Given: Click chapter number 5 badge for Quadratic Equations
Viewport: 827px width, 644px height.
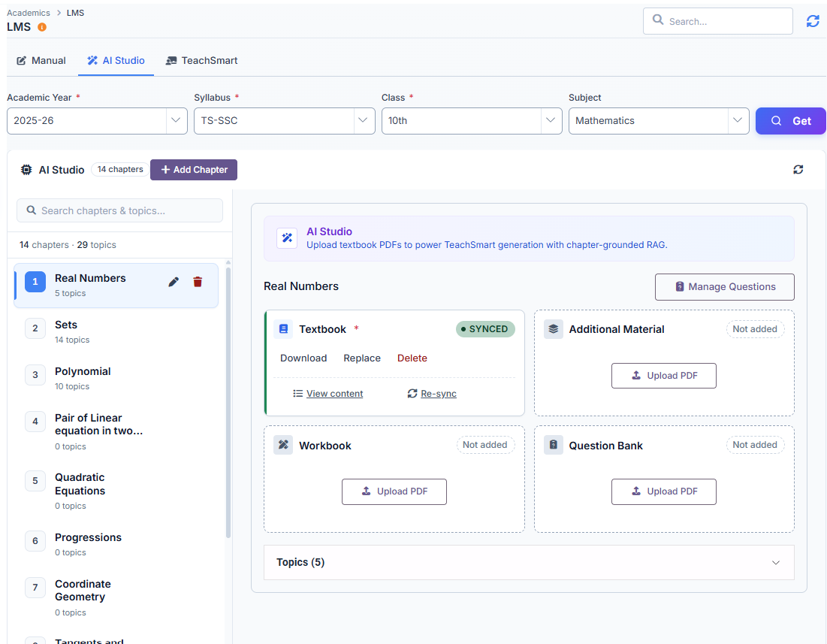Looking at the screenshot, I should click(x=35, y=481).
